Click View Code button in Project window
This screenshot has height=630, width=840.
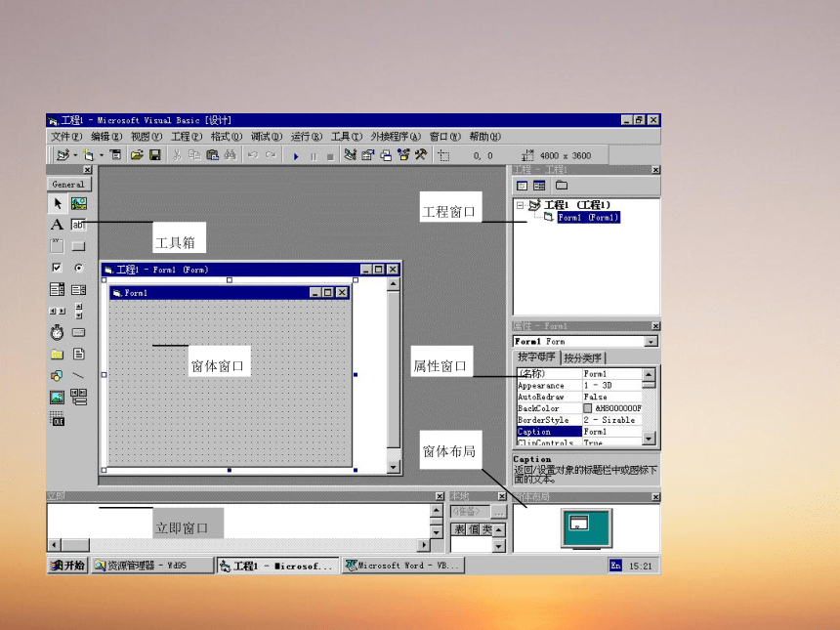point(522,186)
